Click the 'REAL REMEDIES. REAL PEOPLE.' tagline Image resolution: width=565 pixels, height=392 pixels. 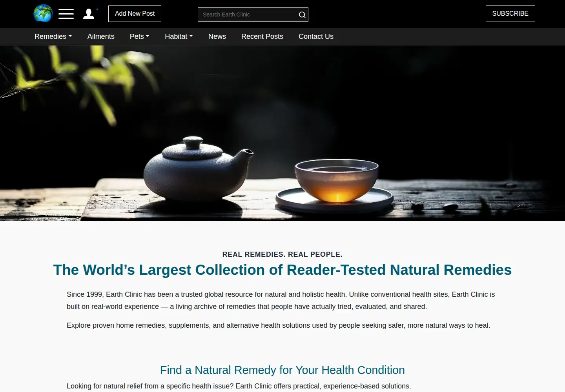pyautogui.click(x=282, y=254)
